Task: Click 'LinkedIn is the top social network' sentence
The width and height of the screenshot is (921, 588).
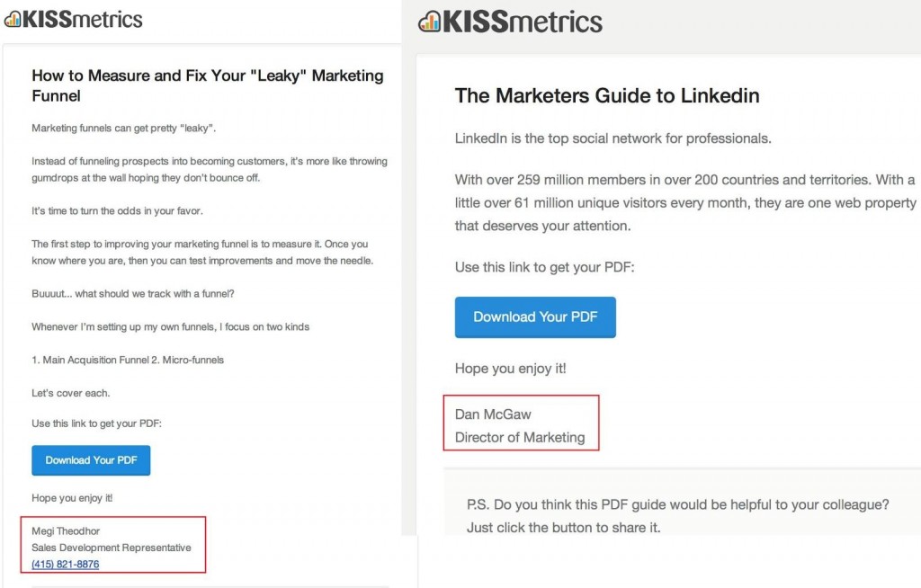Action: click(x=613, y=138)
